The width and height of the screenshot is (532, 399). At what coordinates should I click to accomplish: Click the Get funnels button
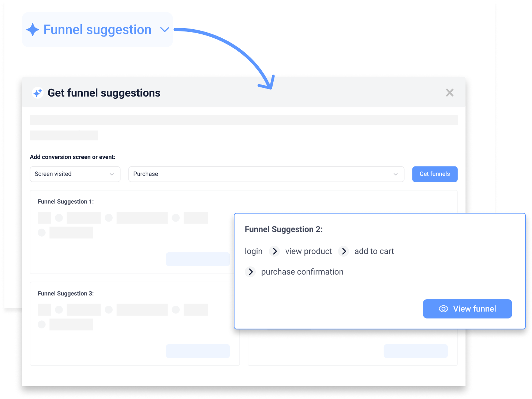pyautogui.click(x=435, y=174)
